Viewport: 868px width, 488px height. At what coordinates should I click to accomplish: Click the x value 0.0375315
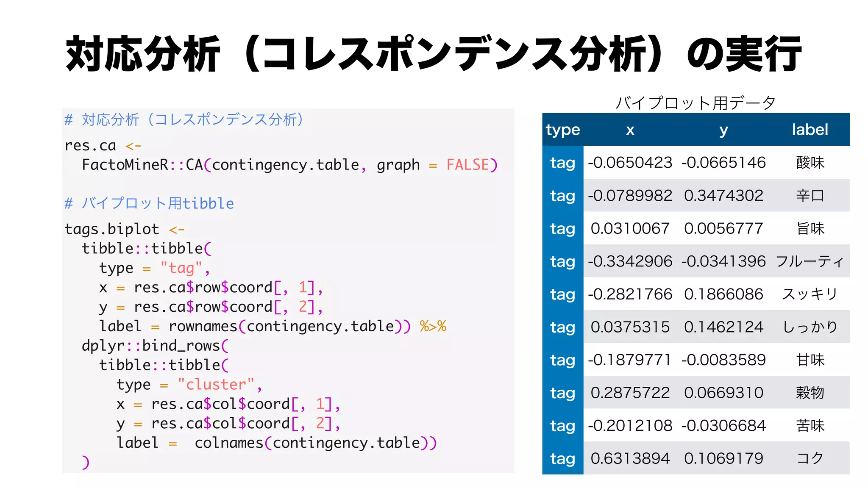click(630, 327)
